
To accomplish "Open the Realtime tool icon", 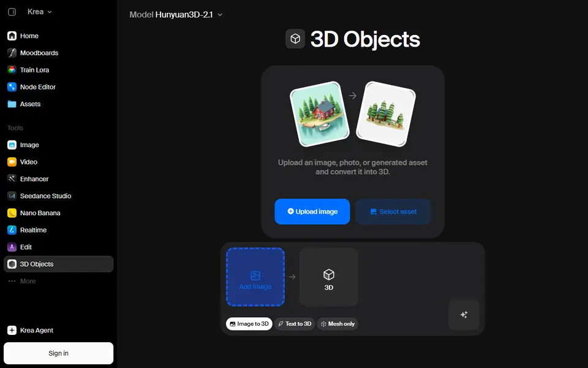I will pos(12,230).
